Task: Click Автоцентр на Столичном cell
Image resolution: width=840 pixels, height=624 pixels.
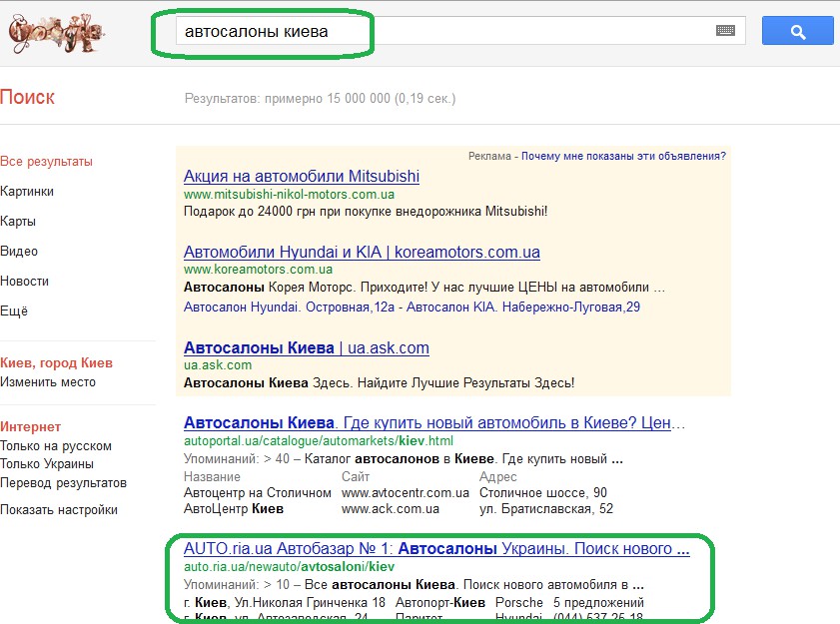Action: pyautogui.click(x=257, y=492)
